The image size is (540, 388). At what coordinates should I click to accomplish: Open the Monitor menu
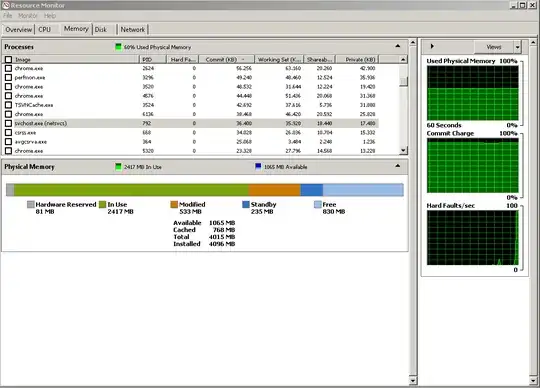[28, 15]
